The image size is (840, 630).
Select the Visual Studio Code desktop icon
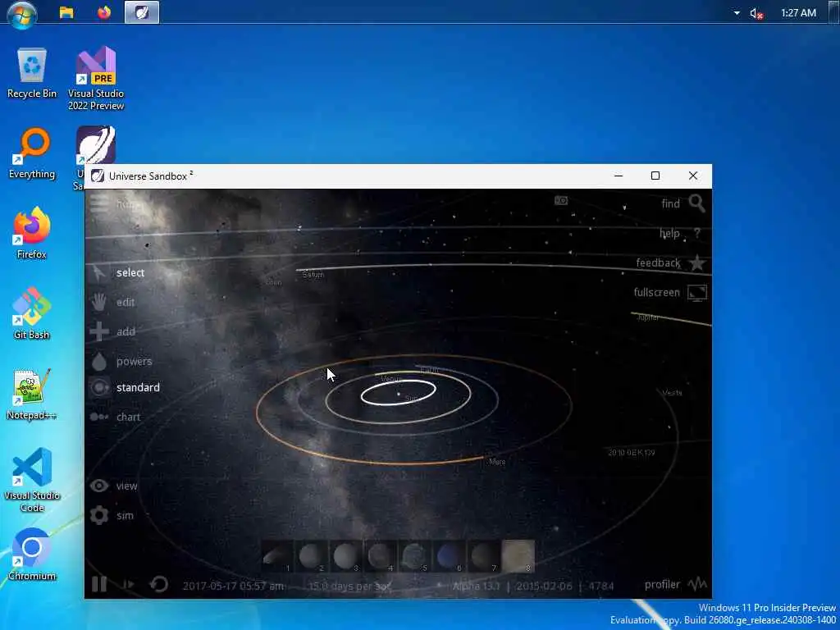point(32,480)
